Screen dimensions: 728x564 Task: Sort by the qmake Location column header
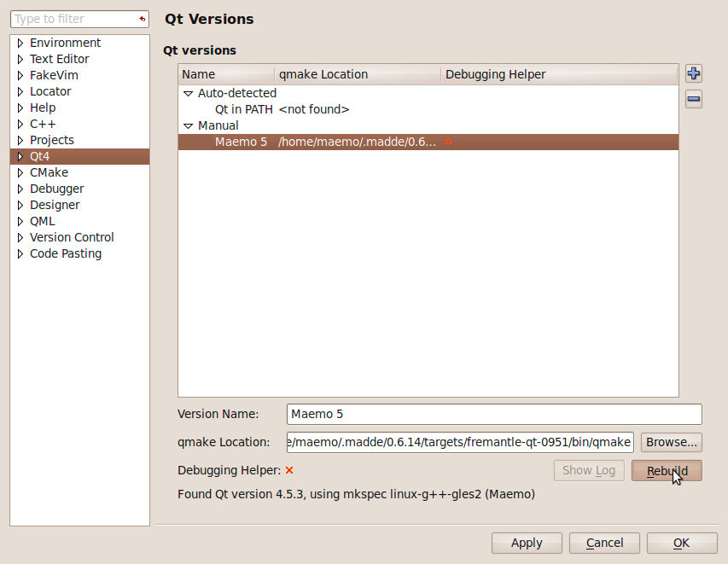[x=357, y=74]
